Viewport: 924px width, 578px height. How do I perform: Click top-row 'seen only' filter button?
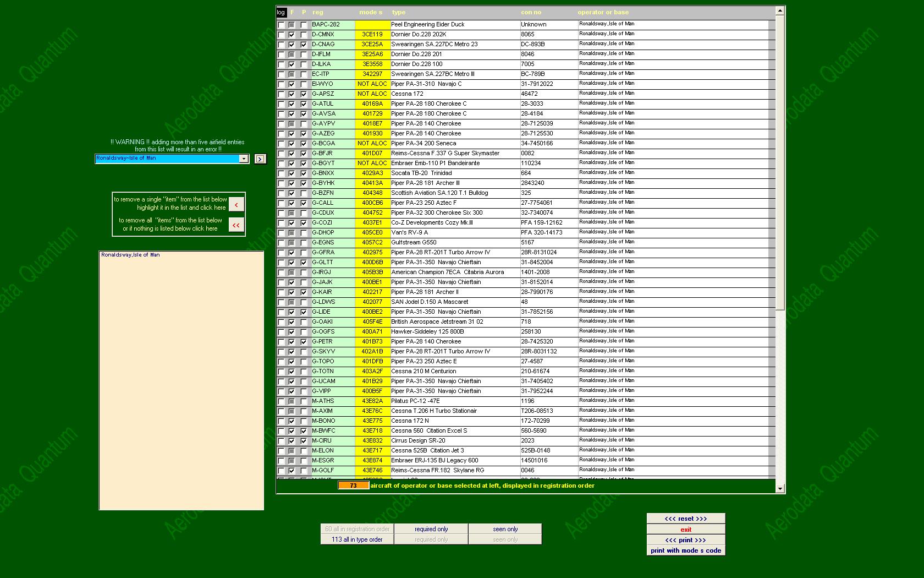point(505,529)
